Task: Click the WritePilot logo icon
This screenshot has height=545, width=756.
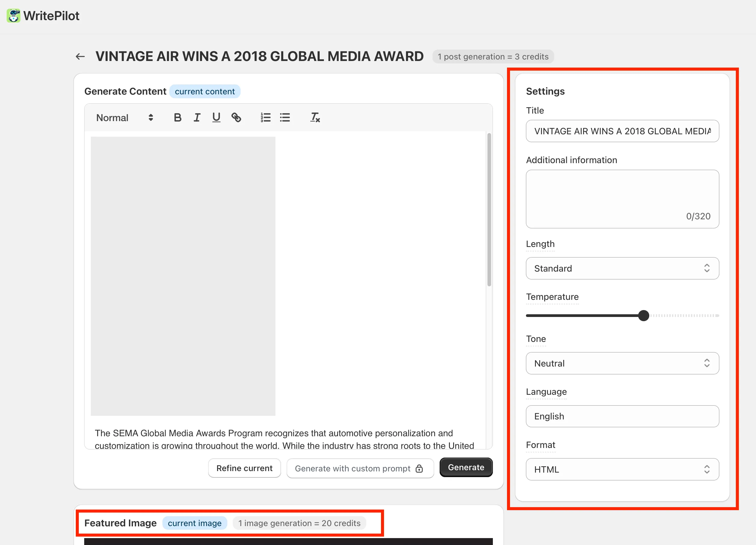Action: pos(13,16)
